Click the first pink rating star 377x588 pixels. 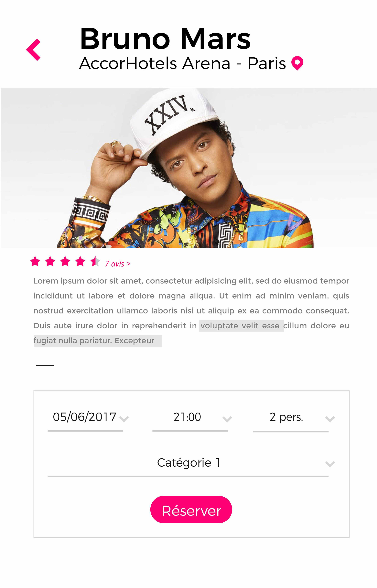click(35, 261)
